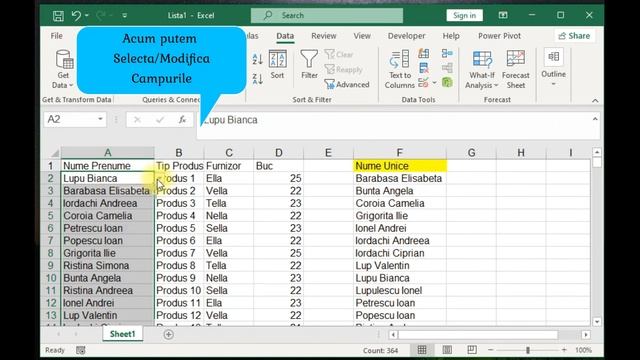This screenshot has height=360, width=640.
Task: Open the Name Box dropdown arrow
Action: 100,119
